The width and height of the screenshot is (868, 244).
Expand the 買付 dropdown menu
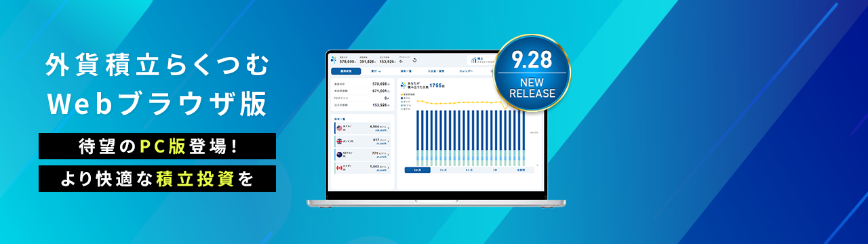[376, 70]
